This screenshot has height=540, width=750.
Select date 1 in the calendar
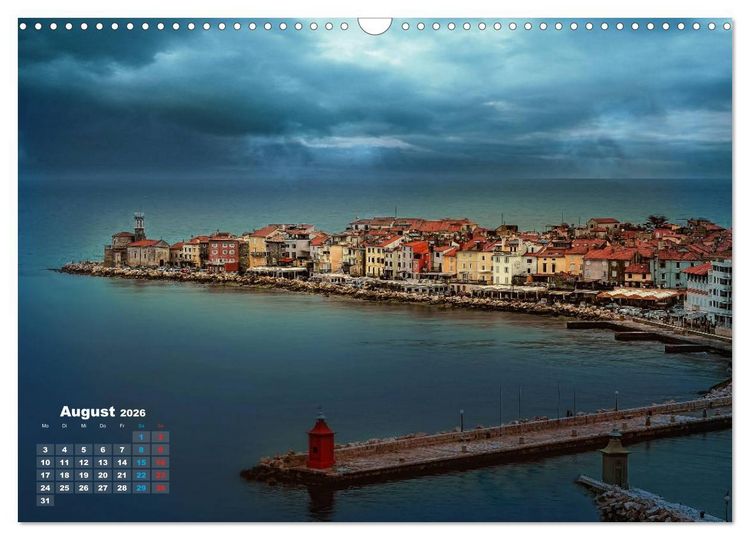coord(141,437)
